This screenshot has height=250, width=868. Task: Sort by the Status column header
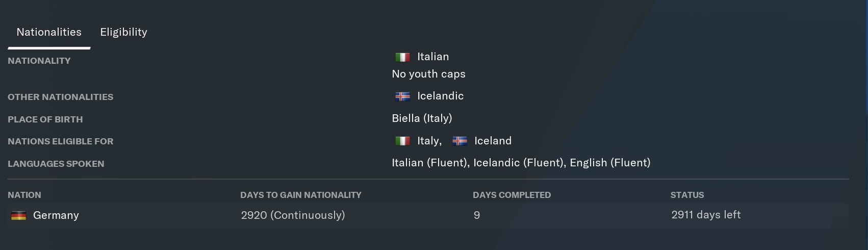[687, 195]
